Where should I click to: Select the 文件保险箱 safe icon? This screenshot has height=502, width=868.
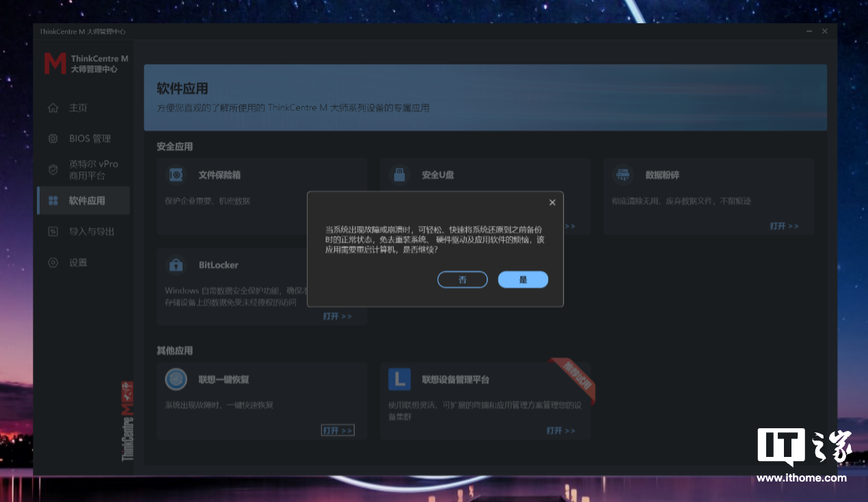click(x=176, y=175)
